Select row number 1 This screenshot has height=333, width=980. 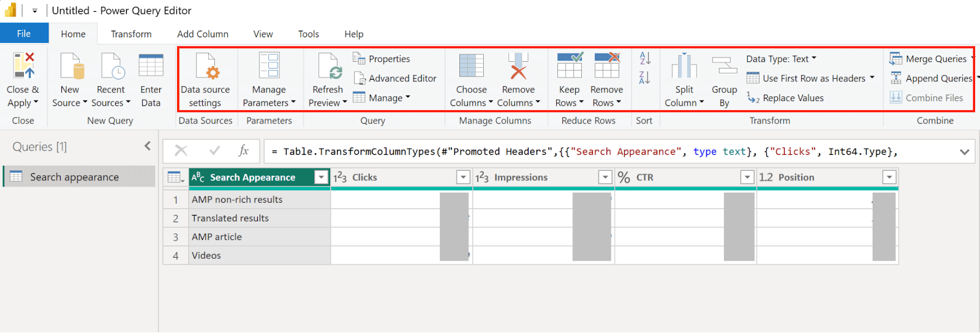[176, 200]
